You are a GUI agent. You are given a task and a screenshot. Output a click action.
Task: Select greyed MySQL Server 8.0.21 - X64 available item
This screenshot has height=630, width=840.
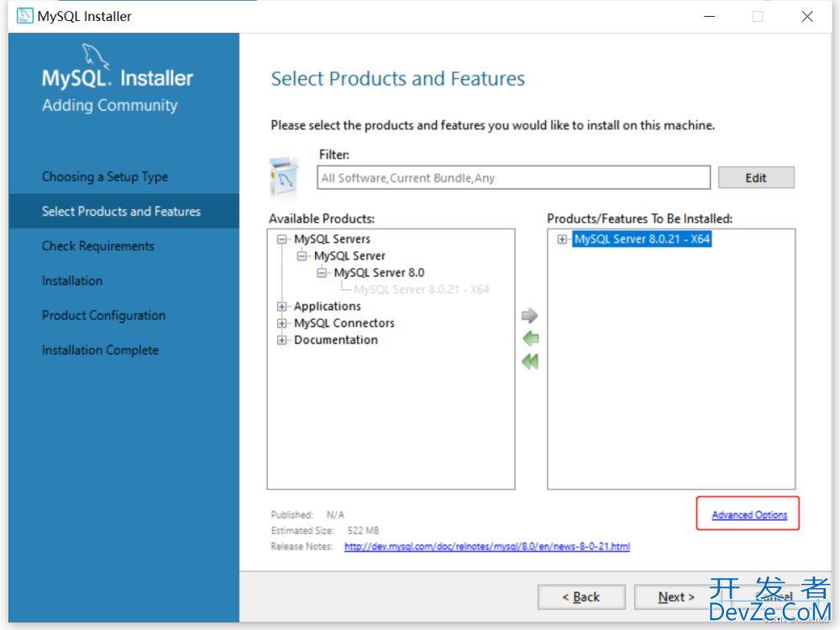(x=422, y=290)
